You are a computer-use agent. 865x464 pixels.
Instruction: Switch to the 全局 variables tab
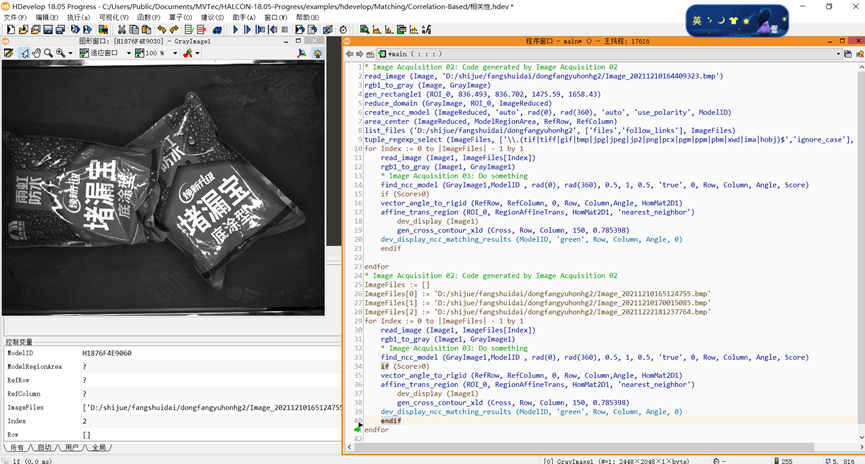click(x=98, y=448)
